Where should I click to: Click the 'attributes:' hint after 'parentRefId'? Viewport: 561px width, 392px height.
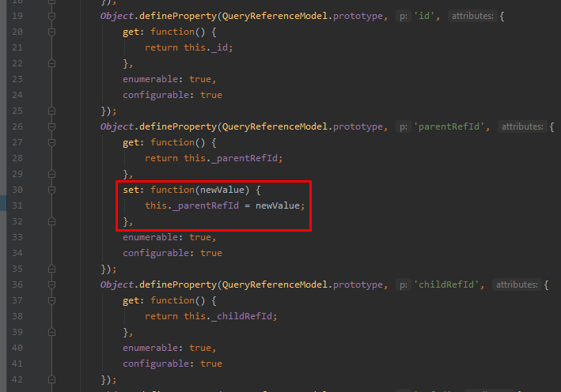[521, 126]
